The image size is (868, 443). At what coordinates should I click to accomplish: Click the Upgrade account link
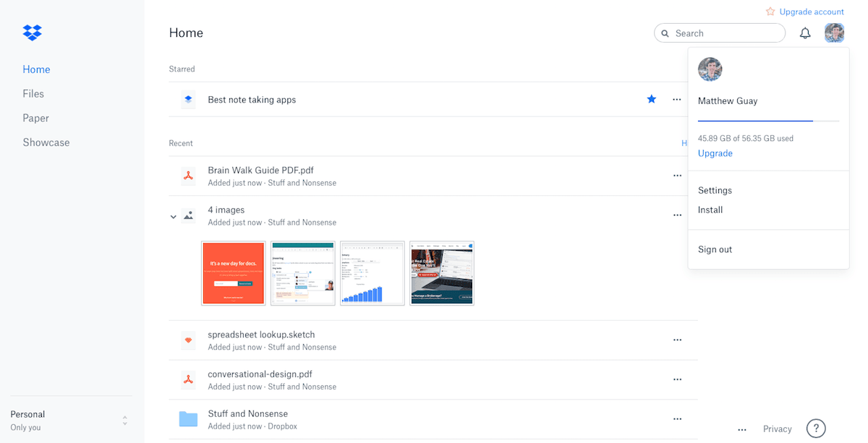click(x=812, y=12)
